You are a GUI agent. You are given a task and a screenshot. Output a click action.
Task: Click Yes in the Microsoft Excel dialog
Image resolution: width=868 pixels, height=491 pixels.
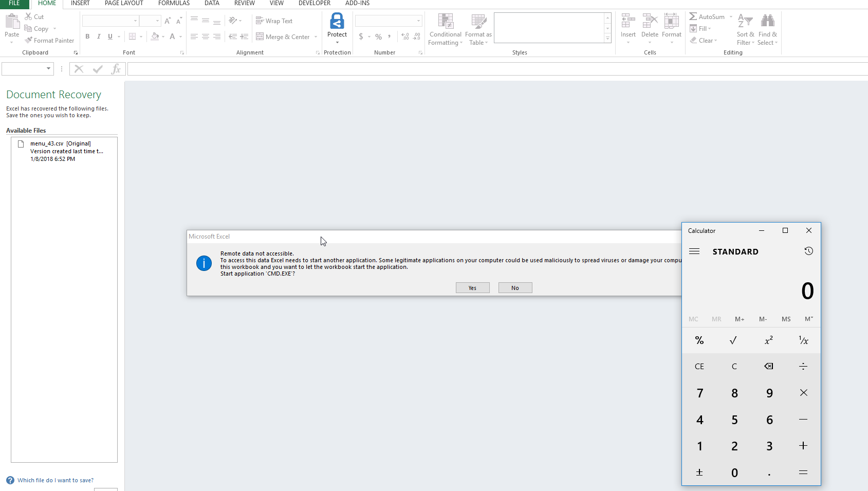(473, 288)
